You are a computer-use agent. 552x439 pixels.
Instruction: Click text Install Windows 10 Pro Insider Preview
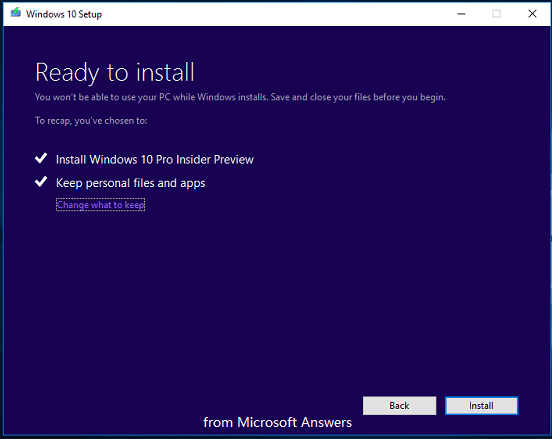point(155,159)
